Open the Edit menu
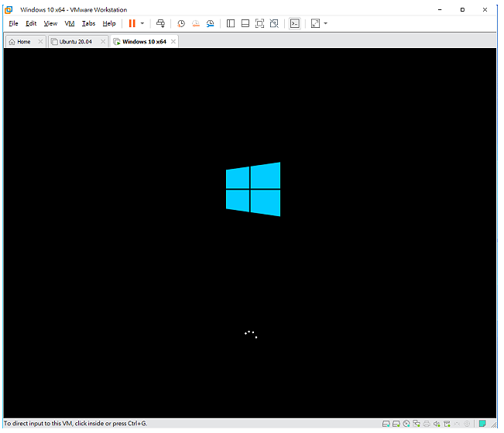504x433 pixels. click(31, 23)
